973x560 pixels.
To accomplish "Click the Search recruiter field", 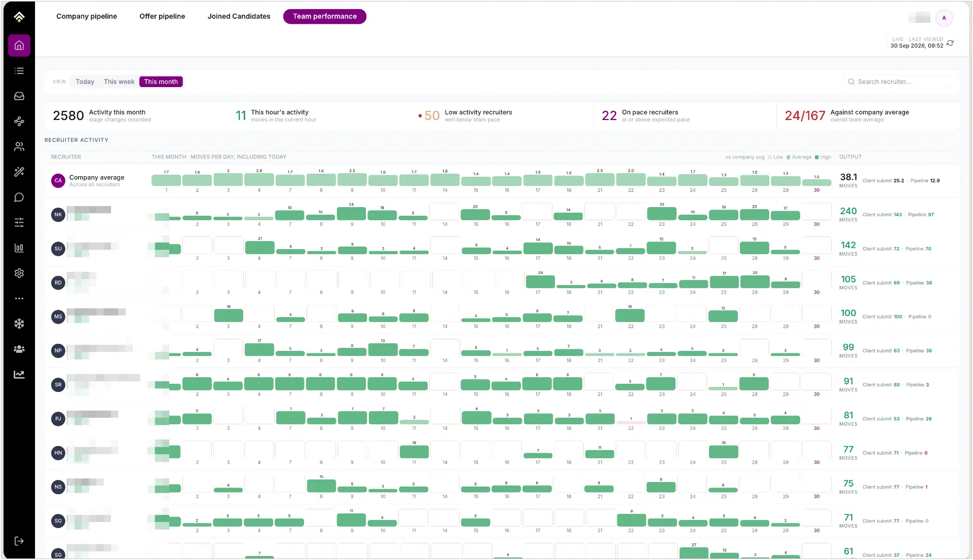I will tap(897, 82).
